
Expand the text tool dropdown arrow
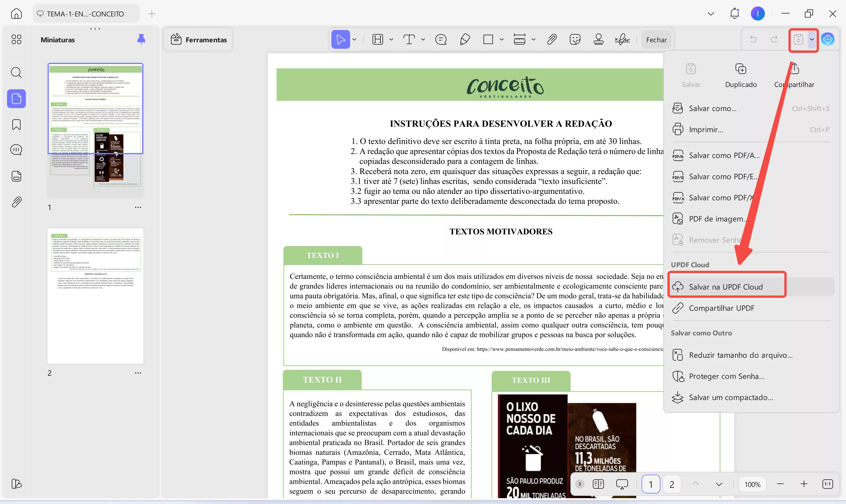[x=423, y=40]
